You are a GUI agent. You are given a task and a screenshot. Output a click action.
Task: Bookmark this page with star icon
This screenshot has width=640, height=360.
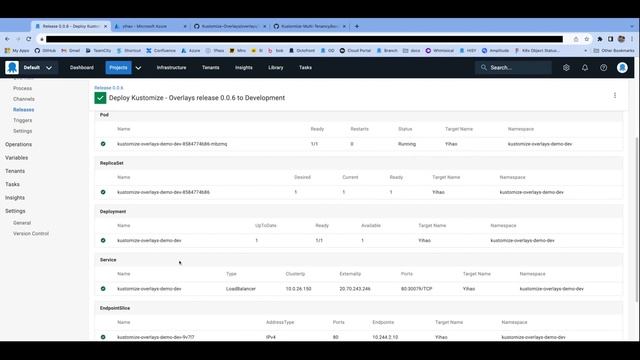587,39
